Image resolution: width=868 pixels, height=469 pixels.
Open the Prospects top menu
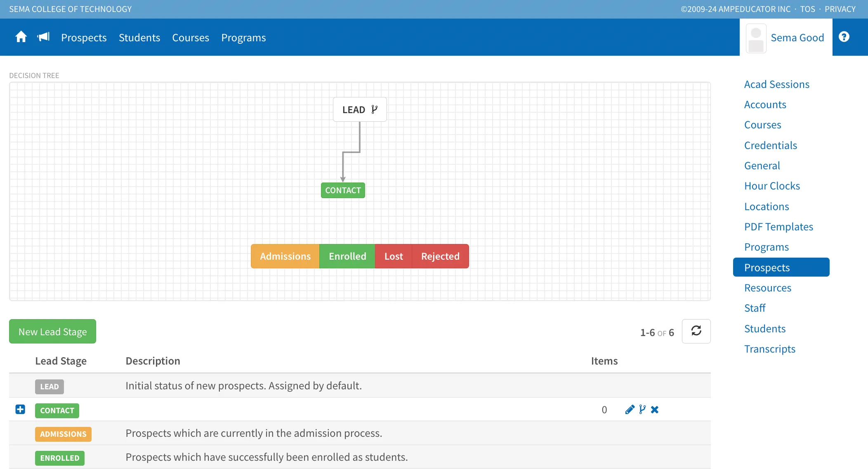pos(84,38)
